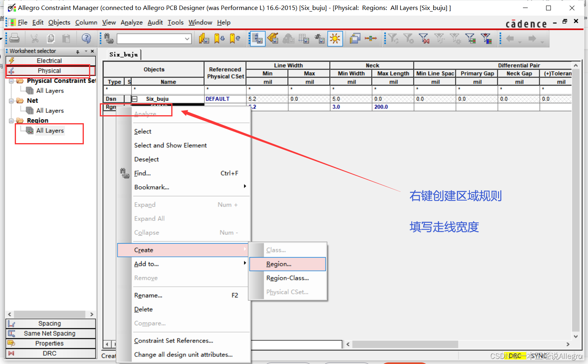Click the Cut scissors icon

[35, 38]
